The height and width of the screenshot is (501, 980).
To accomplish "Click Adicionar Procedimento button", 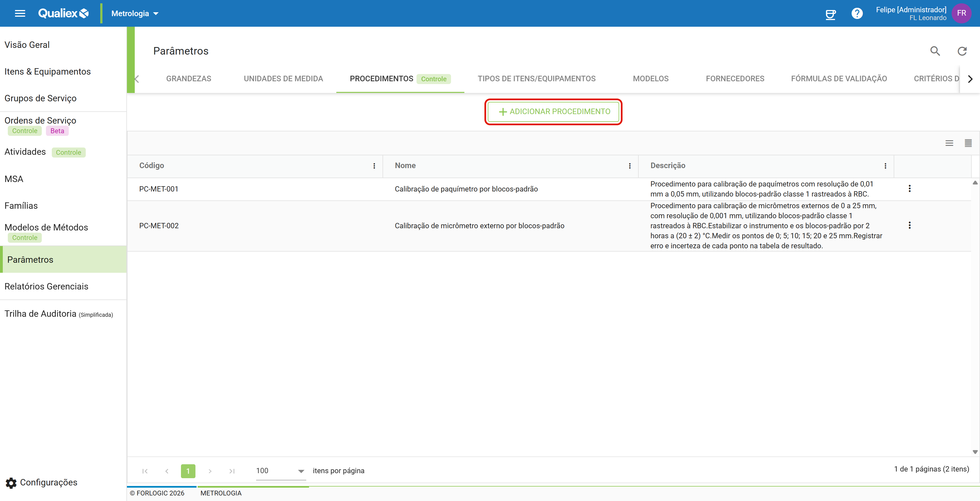I will [553, 111].
